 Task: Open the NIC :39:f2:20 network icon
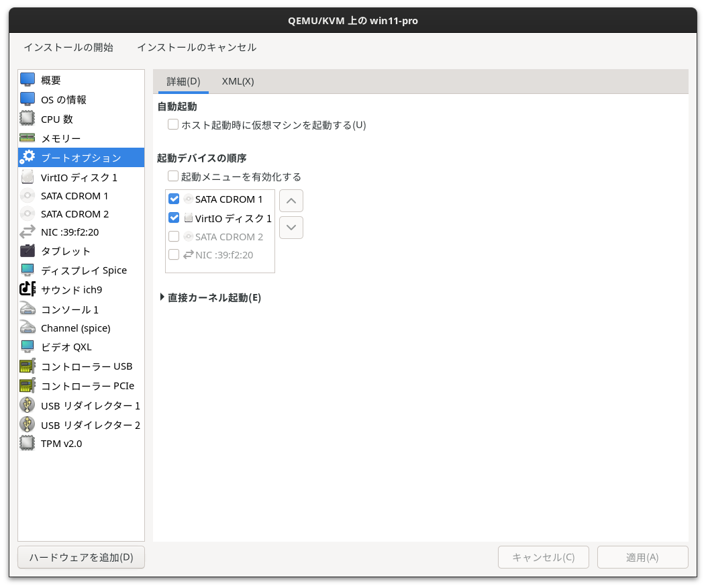[27, 232]
